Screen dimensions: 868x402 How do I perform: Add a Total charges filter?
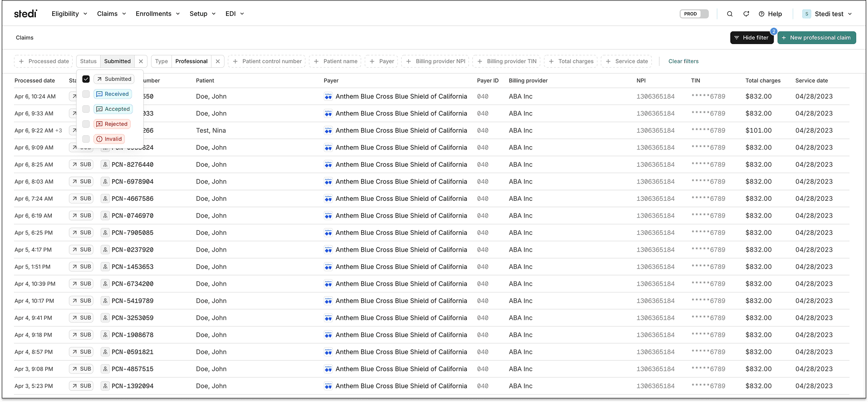pos(571,61)
